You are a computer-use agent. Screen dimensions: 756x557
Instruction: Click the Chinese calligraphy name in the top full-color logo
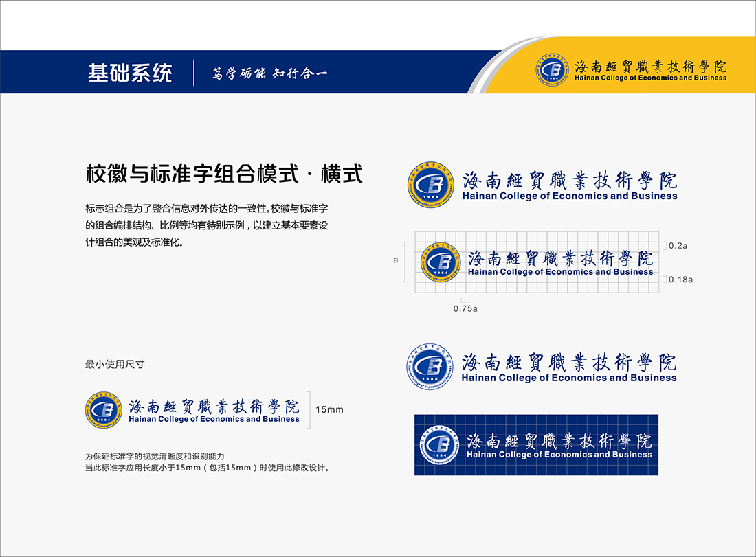[569, 180]
